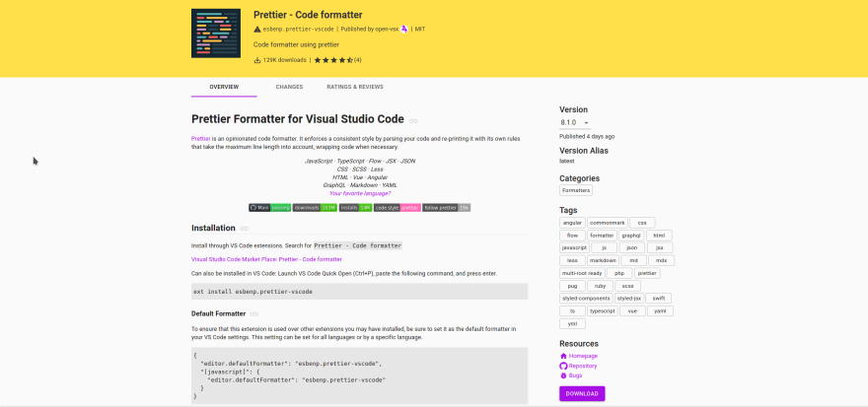868x407 pixels.
Task: Click the 'Your favorite language?' link
Action: click(x=360, y=193)
